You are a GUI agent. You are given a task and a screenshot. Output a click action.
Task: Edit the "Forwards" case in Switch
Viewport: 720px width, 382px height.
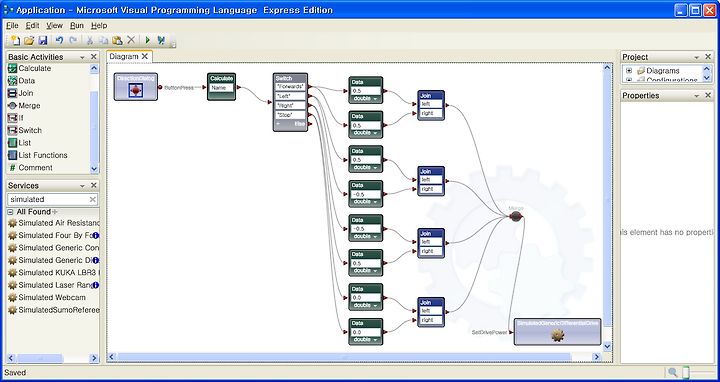pyautogui.click(x=290, y=86)
